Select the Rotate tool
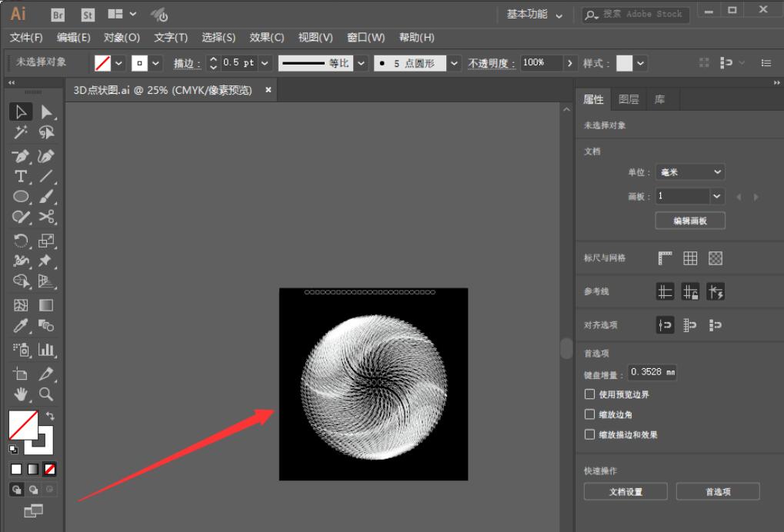Screen dimensions: 784x532 point(21,241)
